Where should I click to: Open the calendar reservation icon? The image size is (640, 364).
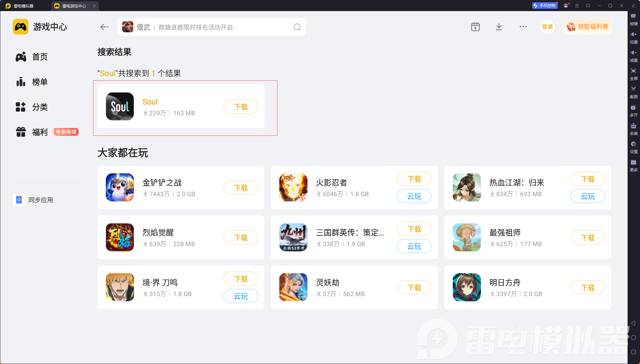(x=475, y=27)
